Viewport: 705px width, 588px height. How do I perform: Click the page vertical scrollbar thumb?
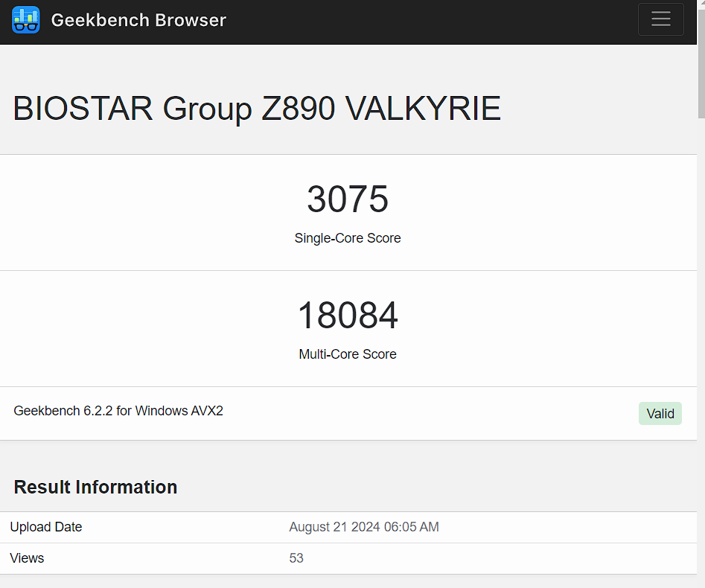[x=701, y=63]
